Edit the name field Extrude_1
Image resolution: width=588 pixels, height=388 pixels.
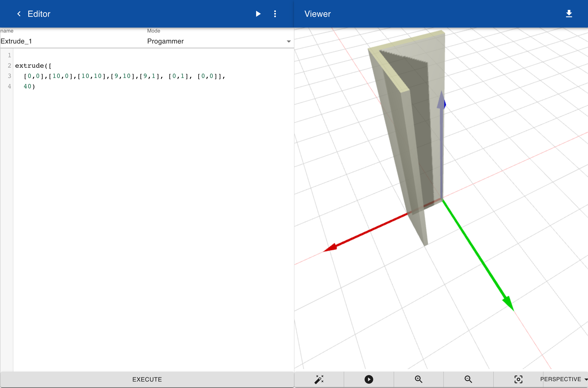click(73, 41)
